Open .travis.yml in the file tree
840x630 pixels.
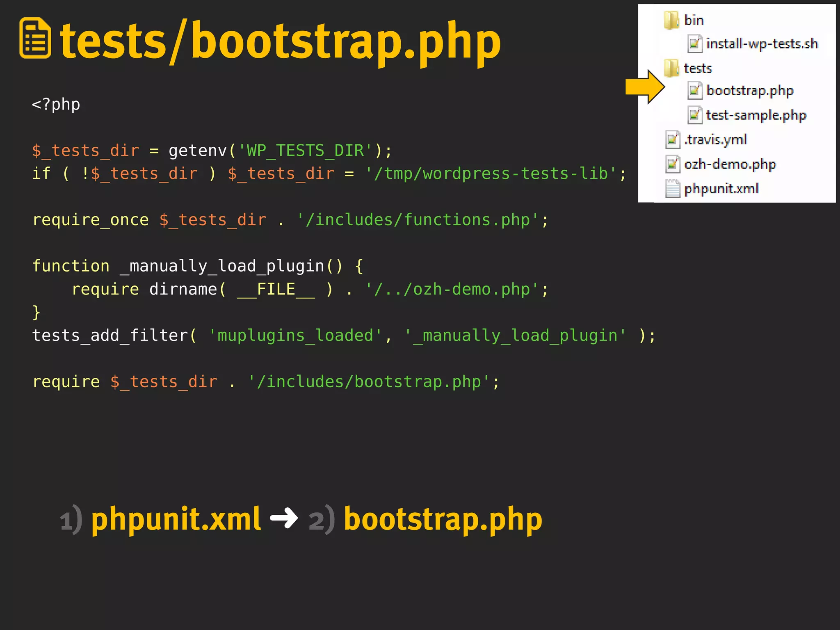[x=716, y=140]
